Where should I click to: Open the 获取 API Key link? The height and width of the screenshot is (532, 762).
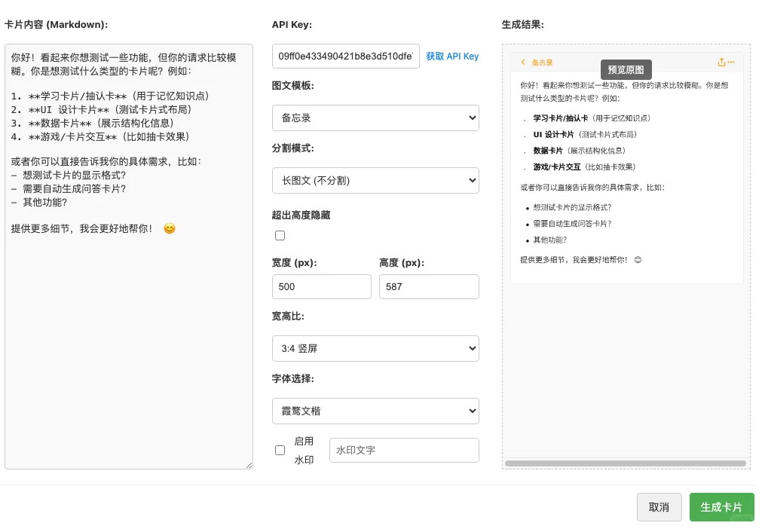pos(452,56)
